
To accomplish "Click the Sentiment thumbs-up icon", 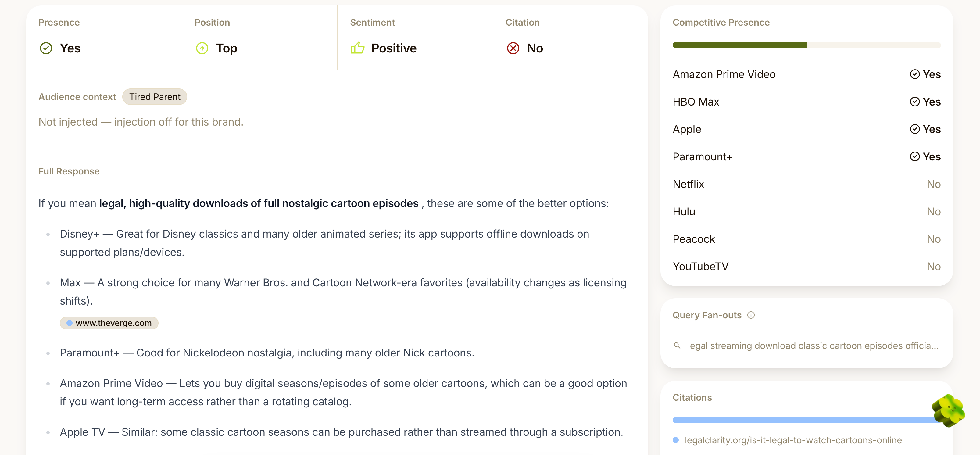I will pyautogui.click(x=357, y=48).
